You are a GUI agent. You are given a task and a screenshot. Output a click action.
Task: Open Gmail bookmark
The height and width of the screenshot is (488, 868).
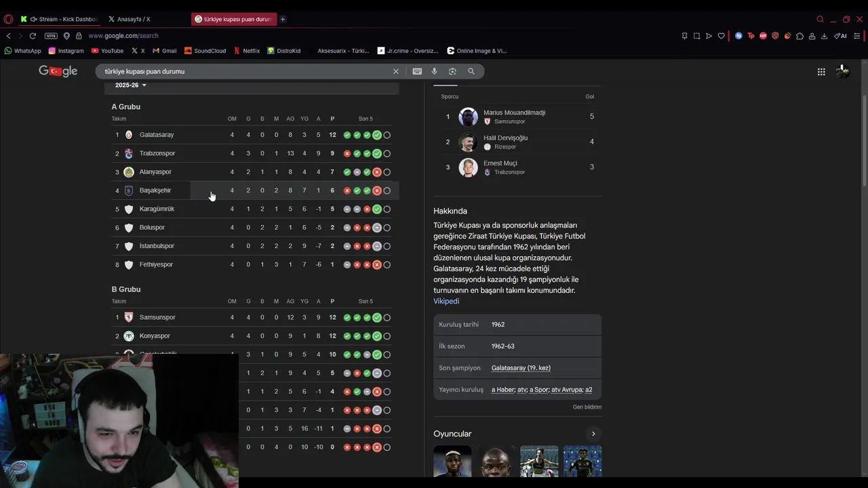164,51
